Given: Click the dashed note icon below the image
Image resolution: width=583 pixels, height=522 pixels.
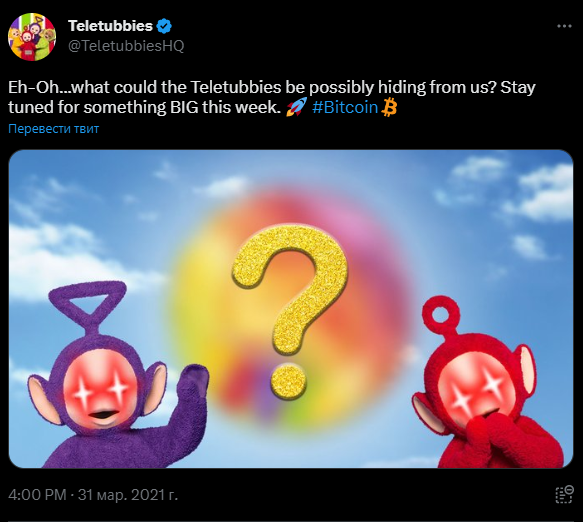Looking at the screenshot, I should (564, 495).
